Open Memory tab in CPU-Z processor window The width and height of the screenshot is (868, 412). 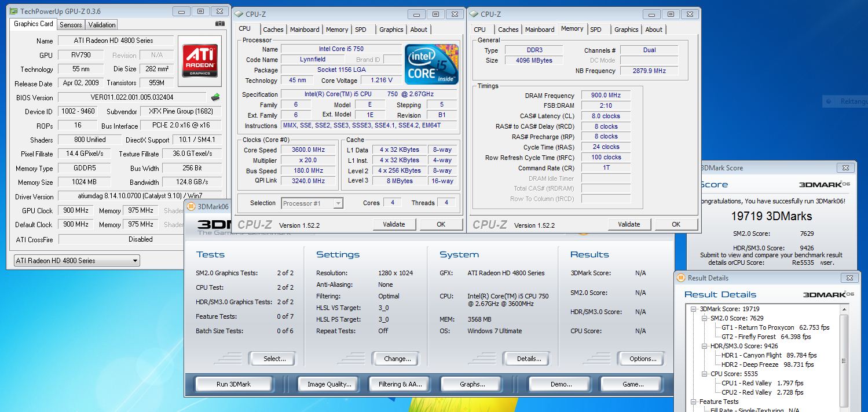point(337,30)
